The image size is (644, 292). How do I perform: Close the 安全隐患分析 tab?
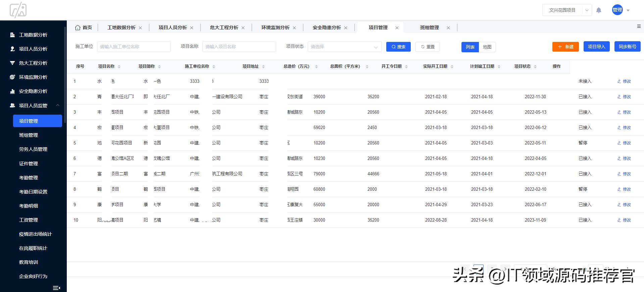tap(346, 28)
